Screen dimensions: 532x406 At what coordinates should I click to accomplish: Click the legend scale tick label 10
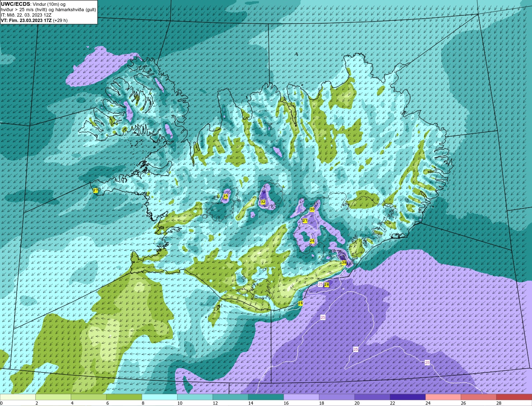coord(179,403)
